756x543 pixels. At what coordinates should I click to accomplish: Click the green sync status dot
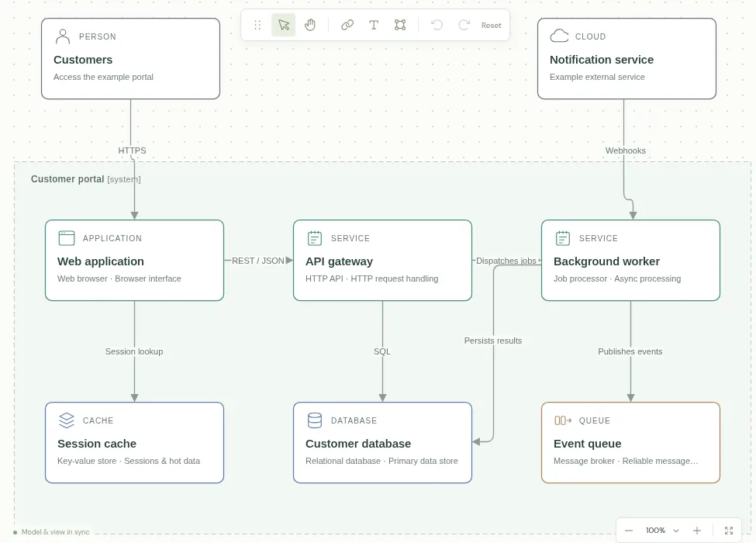(x=16, y=532)
